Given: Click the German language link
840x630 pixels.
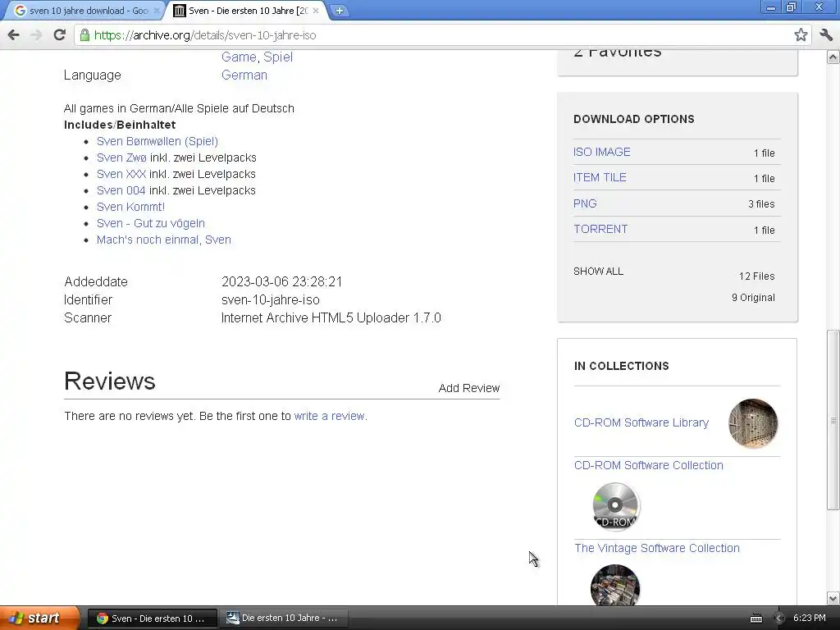Looking at the screenshot, I should click(x=244, y=75).
